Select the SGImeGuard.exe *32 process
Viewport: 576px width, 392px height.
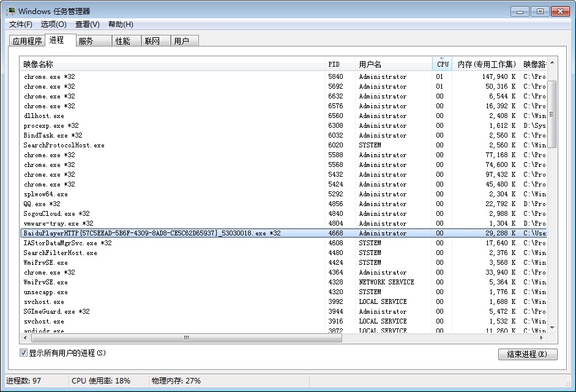point(283,312)
